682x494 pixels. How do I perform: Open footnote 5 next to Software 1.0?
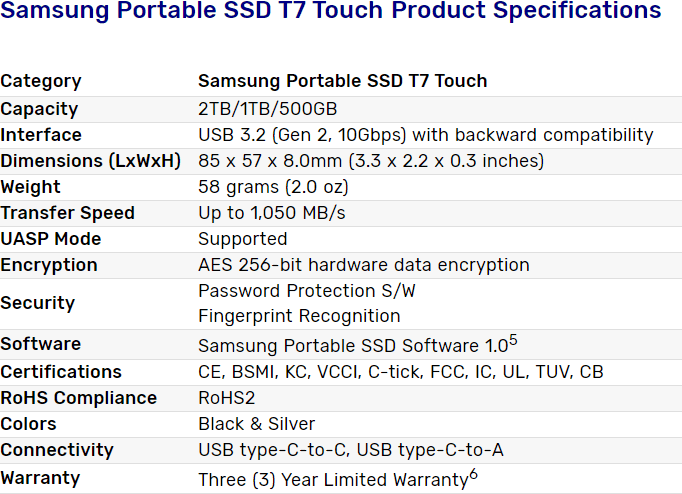[513, 340]
